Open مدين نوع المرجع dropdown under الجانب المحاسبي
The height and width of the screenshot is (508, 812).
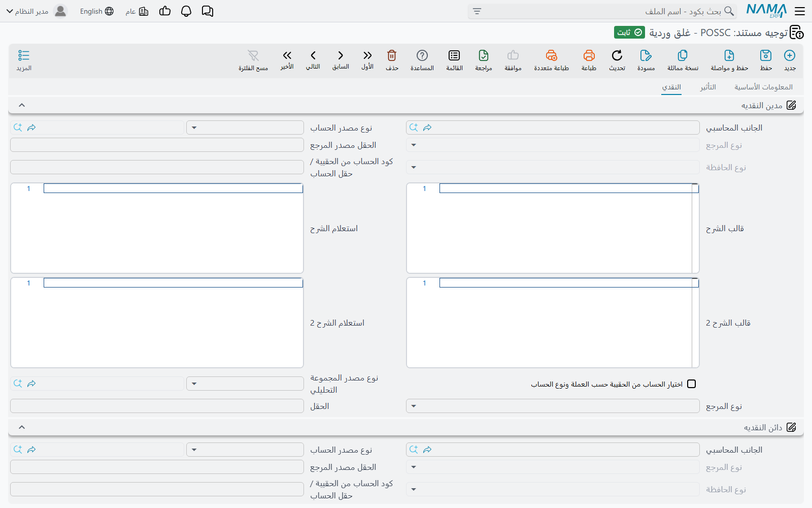pos(553,145)
